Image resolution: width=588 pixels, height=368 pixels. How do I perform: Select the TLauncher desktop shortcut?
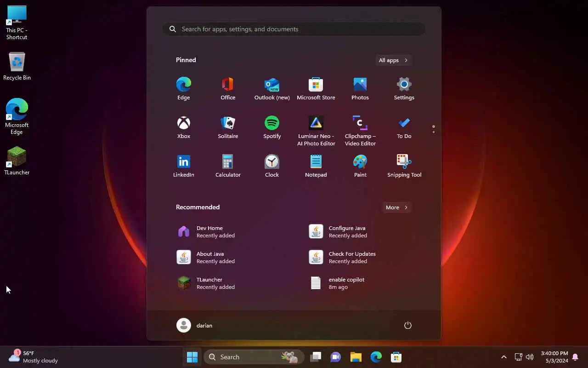coord(17,161)
